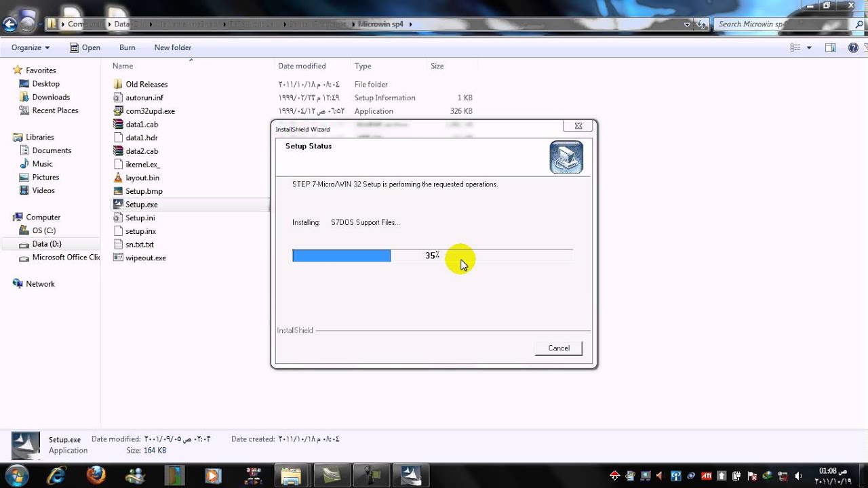This screenshot has height=488, width=868.
Task: Refresh the folder via address bar button
Action: (x=702, y=24)
